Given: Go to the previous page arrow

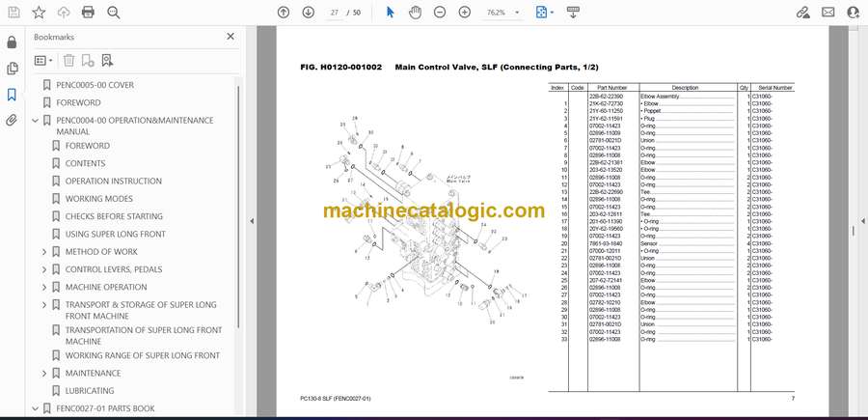Looking at the screenshot, I should [284, 13].
